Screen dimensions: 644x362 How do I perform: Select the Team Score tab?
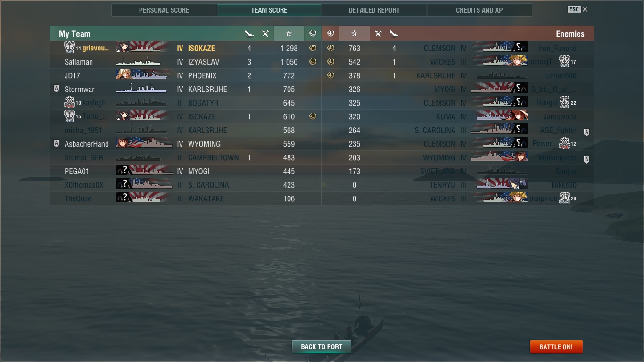pos(269,10)
